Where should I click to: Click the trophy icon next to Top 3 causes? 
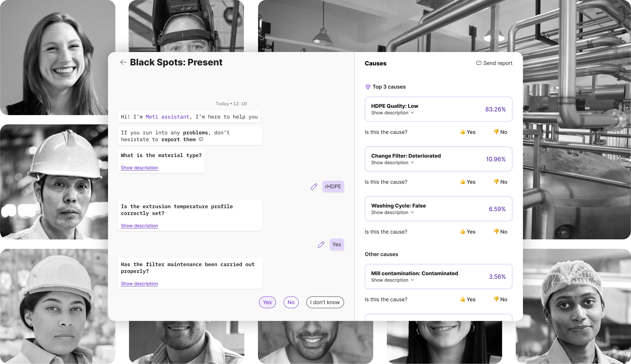coord(368,87)
